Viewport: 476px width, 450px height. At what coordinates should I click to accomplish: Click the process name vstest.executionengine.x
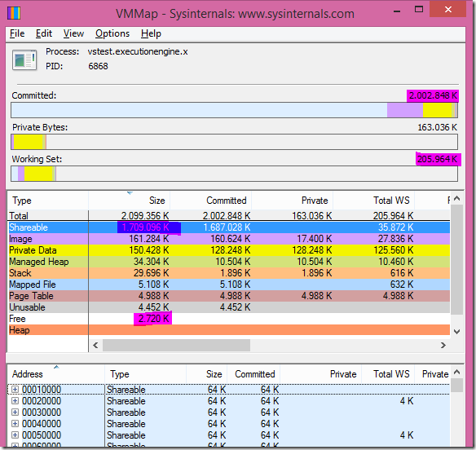138,51
